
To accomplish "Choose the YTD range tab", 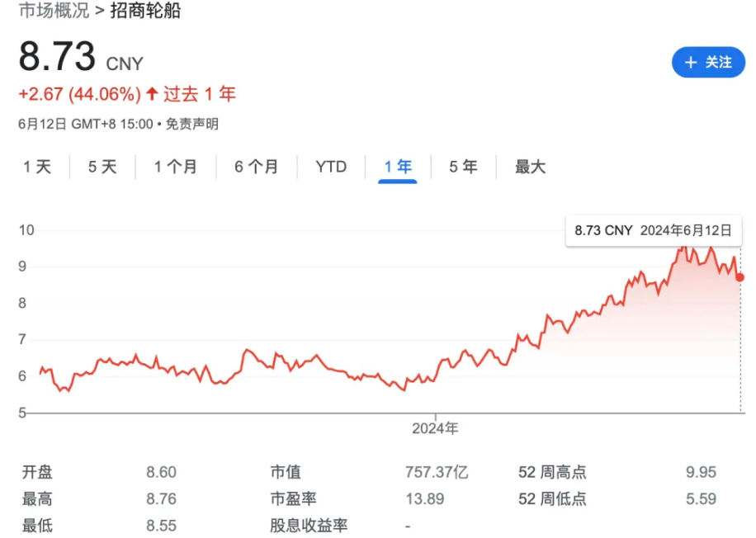I will [331, 167].
